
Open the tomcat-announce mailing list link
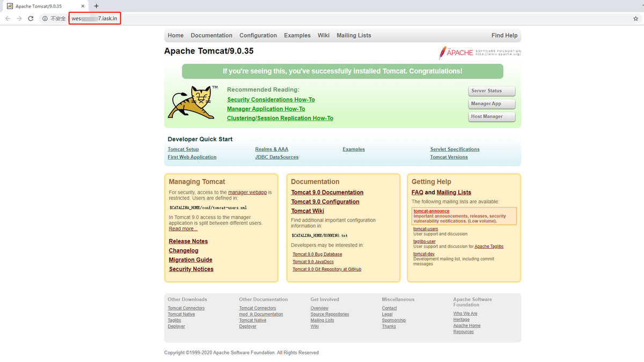click(x=431, y=211)
